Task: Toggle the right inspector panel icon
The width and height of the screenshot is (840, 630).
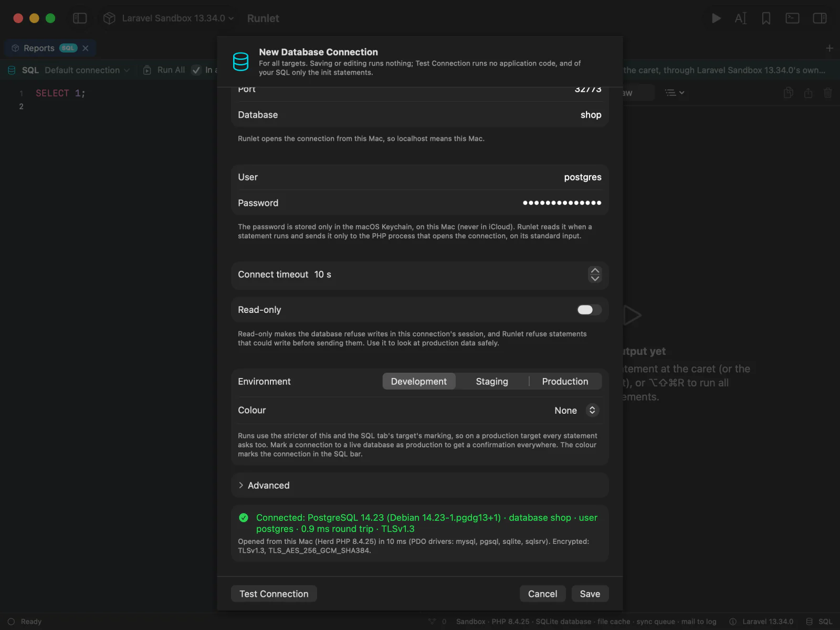Action: [x=820, y=18]
